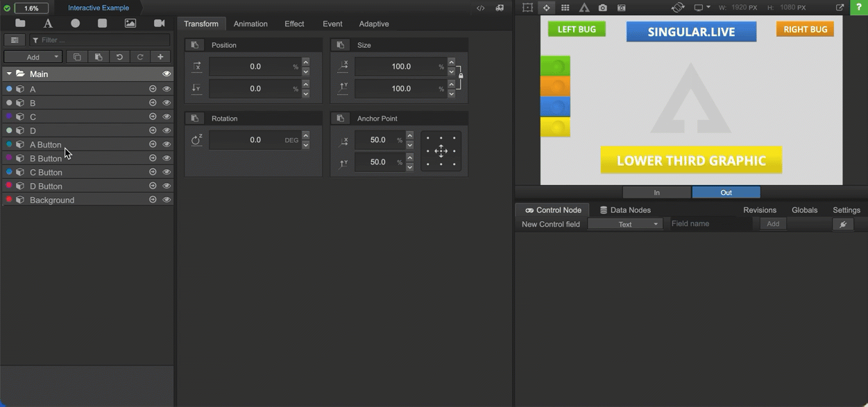Open the Data Nodes tab
Viewport: 868px width, 407px height.
coord(624,210)
